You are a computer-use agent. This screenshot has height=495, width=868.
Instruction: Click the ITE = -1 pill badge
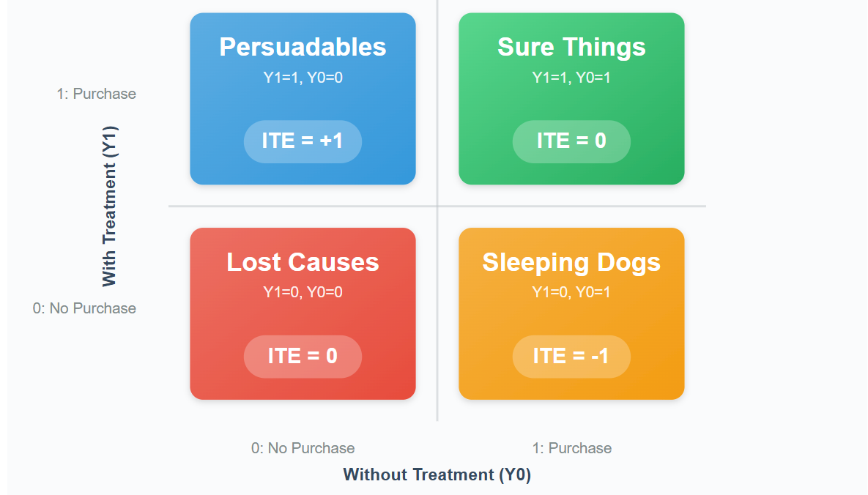571,357
